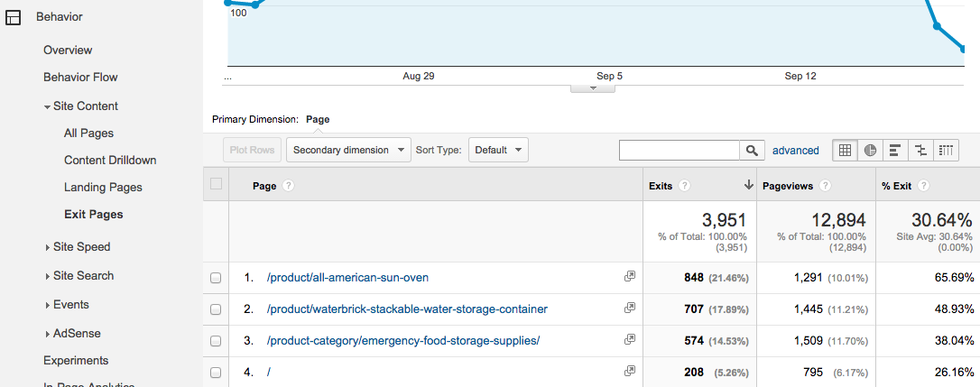Open Landing Pages report
The height and width of the screenshot is (387, 980).
click(103, 188)
